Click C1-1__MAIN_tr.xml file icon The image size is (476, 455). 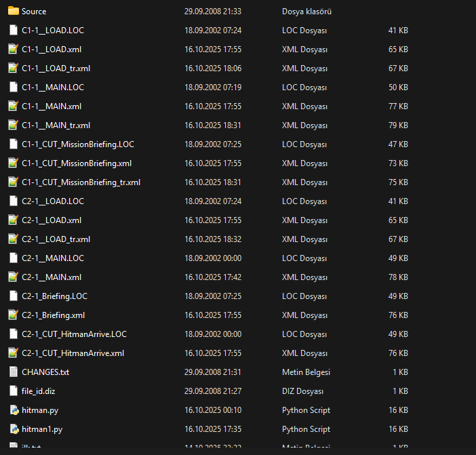pos(14,125)
